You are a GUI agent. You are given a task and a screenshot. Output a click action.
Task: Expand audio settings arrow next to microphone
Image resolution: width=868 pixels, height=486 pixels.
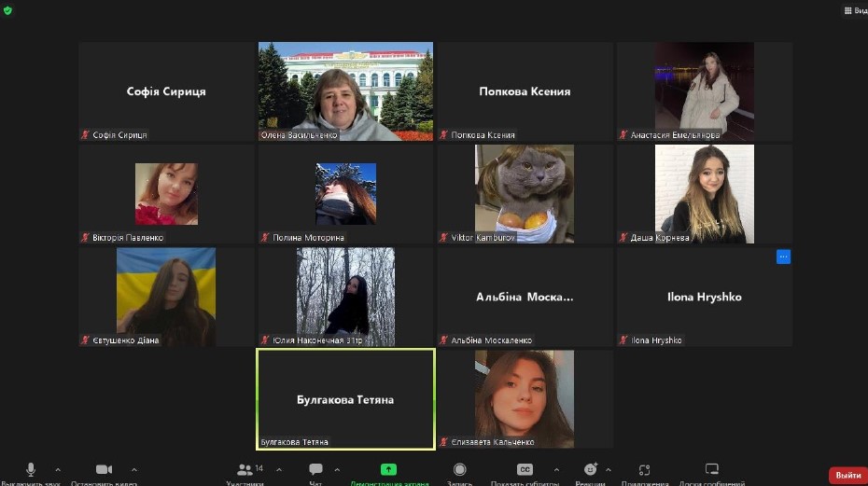click(x=58, y=470)
